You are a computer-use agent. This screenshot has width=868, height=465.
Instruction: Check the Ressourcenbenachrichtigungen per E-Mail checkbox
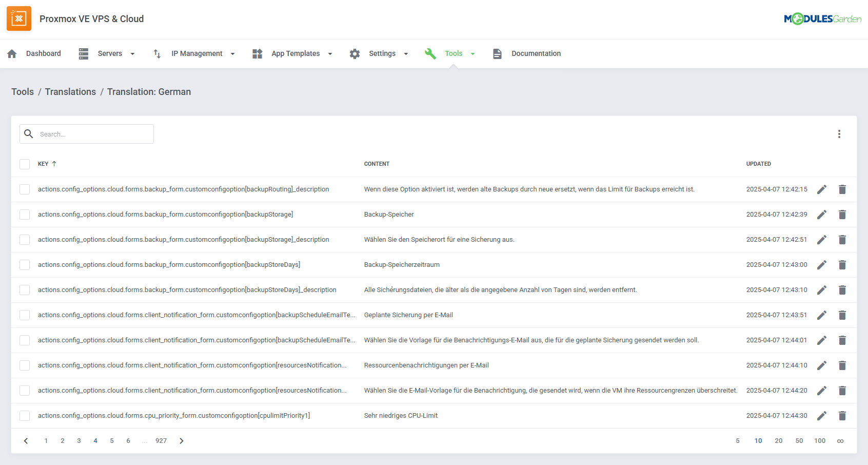coord(25,365)
